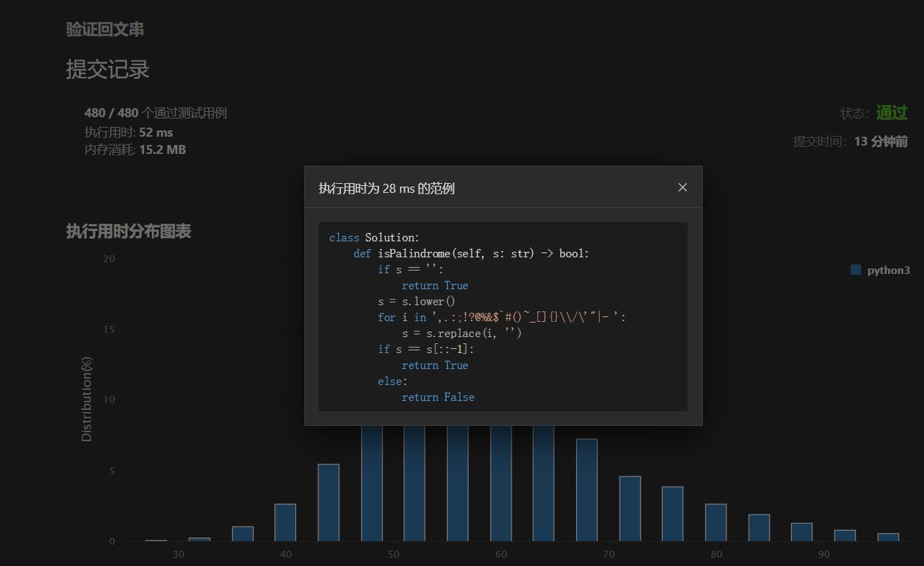Screen dimensions: 924x566
Task: Click the code line 'else:'
Action: (x=392, y=381)
